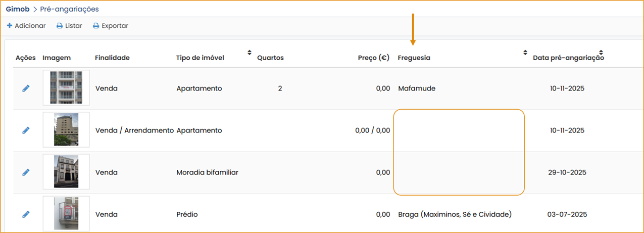
Task: Click the Braga (Maximinos, Sé e Cividade) cell
Action: click(455, 214)
